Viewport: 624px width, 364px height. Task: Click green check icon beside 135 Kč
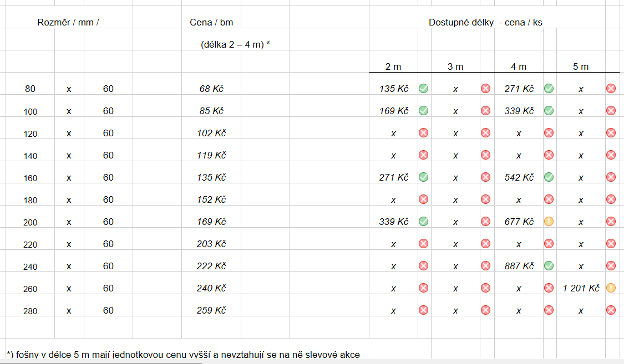pyautogui.click(x=423, y=89)
